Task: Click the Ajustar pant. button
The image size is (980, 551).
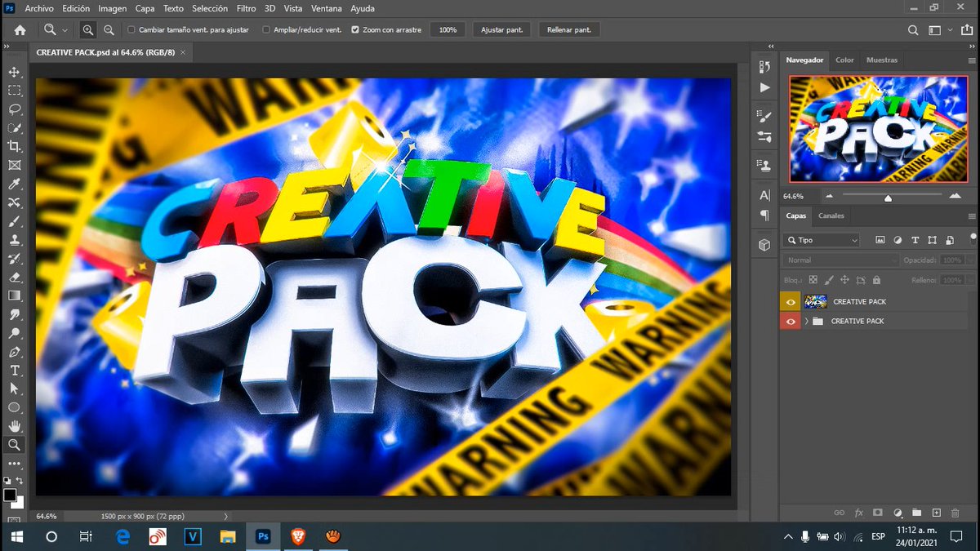Action: pos(501,29)
